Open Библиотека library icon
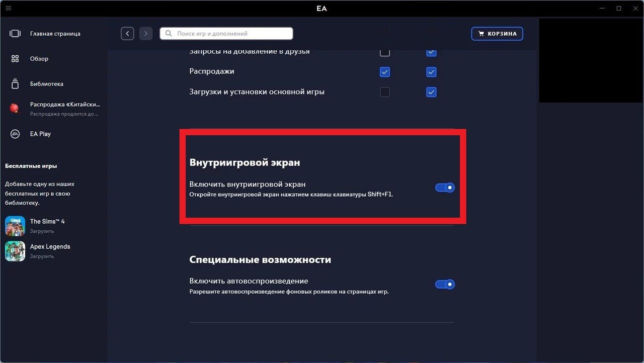This screenshot has height=363, width=644. pyautogui.click(x=15, y=84)
